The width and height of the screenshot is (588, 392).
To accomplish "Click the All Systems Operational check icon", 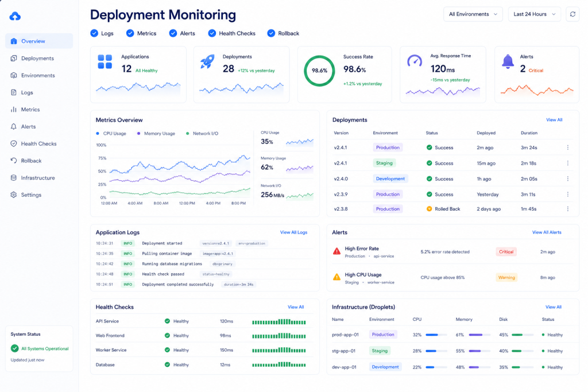I will point(14,348).
